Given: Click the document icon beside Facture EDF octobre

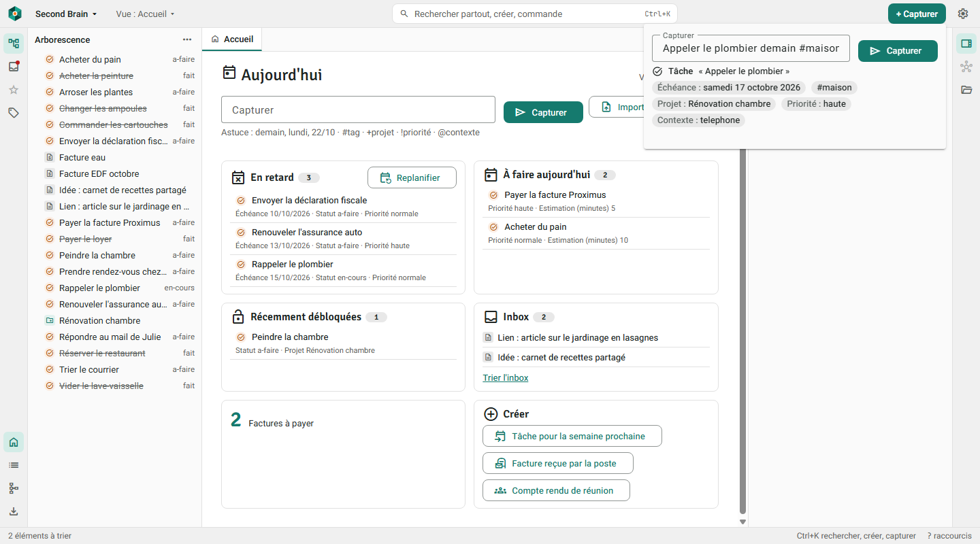Looking at the screenshot, I should click(x=50, y=173).
